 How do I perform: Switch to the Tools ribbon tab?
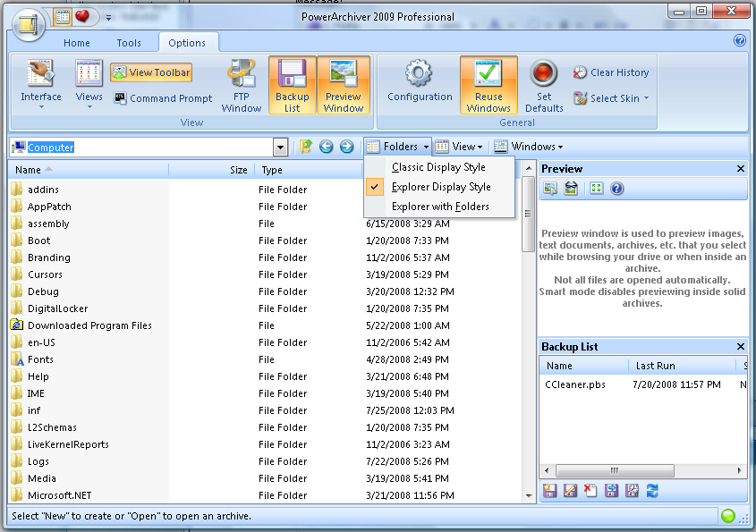click(x=129, y=43)
